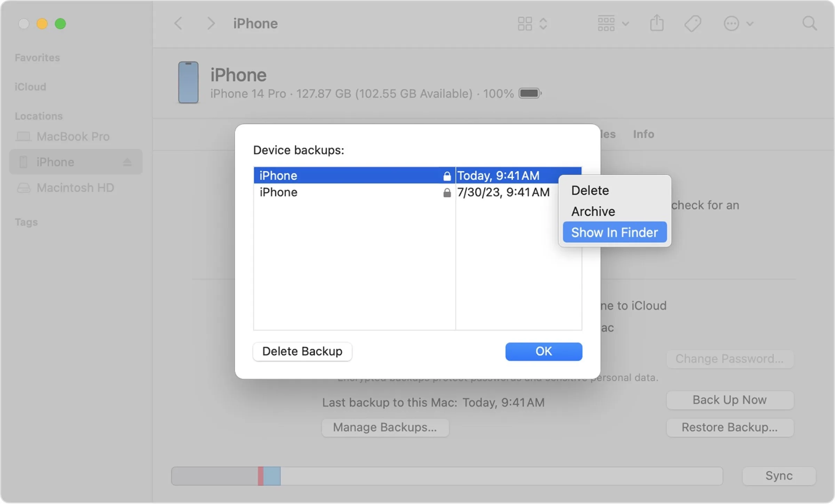The width and height of the screenshot is (835, 504).
Task: Click the Delete Backup button
Action: point(302,351)
